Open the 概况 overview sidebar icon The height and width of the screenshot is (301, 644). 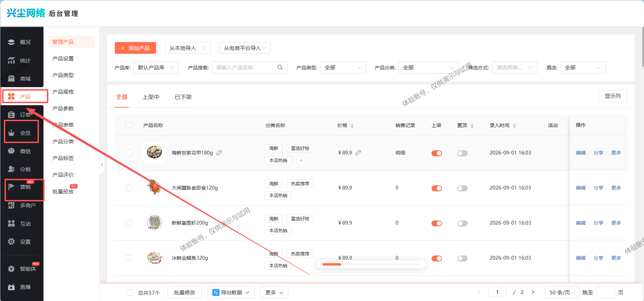click(11, 42)
